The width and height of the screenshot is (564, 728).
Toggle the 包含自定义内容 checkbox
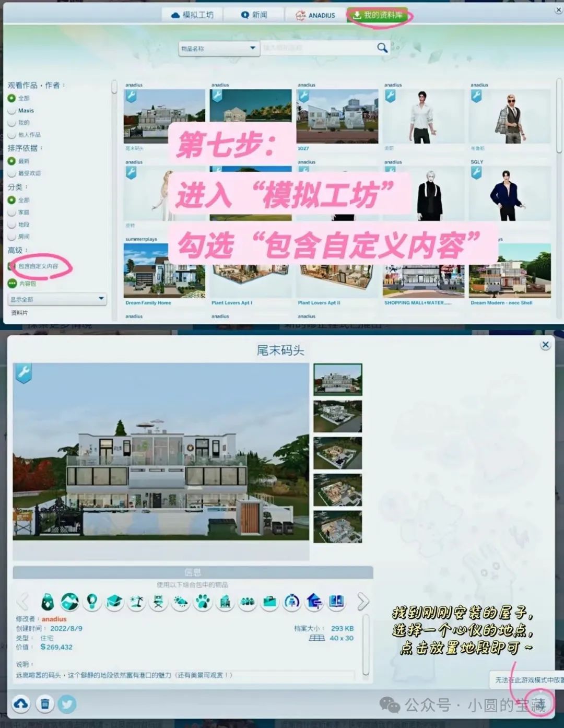click(11, 266)
